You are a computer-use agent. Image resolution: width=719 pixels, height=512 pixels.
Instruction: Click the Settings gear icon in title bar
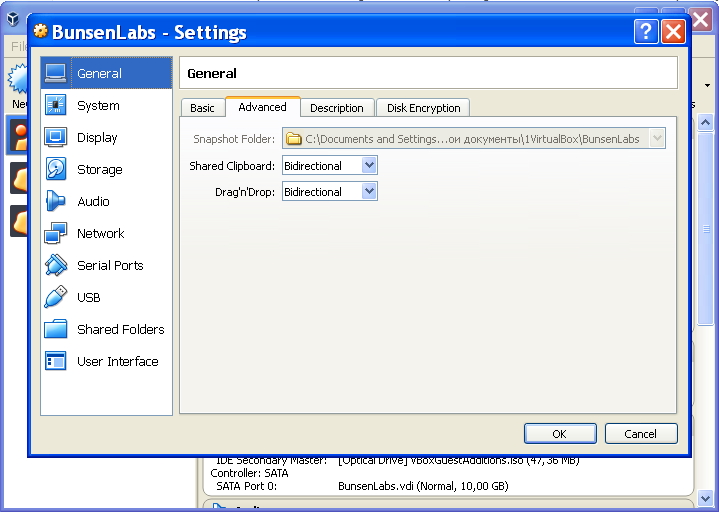41,31
